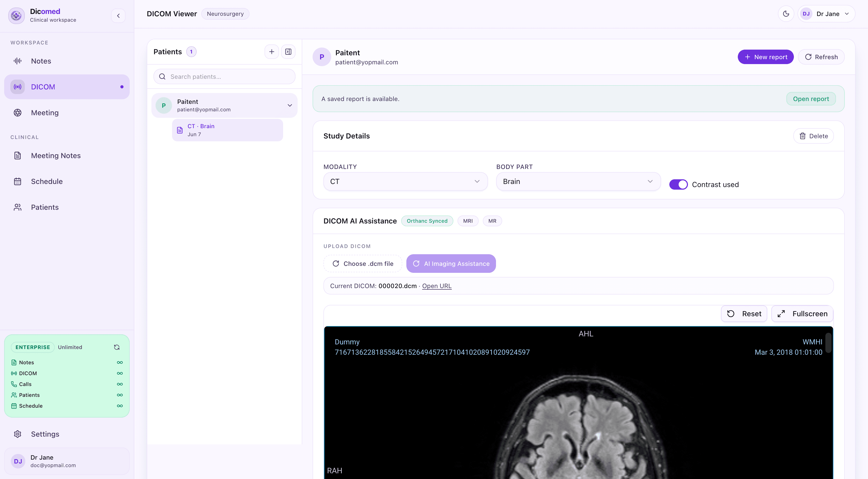Click the Orthanc Synced status badge

tap(427, 221)
